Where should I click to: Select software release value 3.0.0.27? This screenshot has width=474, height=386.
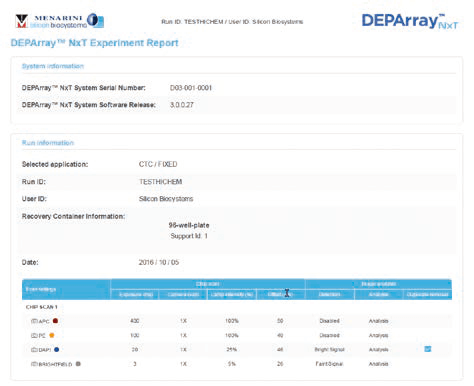[x=182, y=105]
